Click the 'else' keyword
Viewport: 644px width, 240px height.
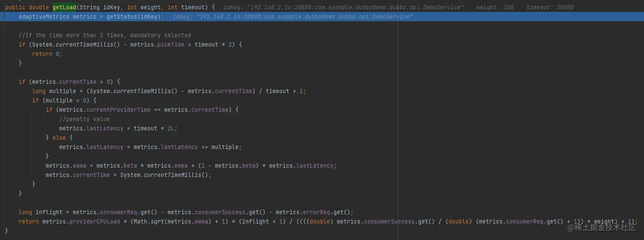[59, 138]
